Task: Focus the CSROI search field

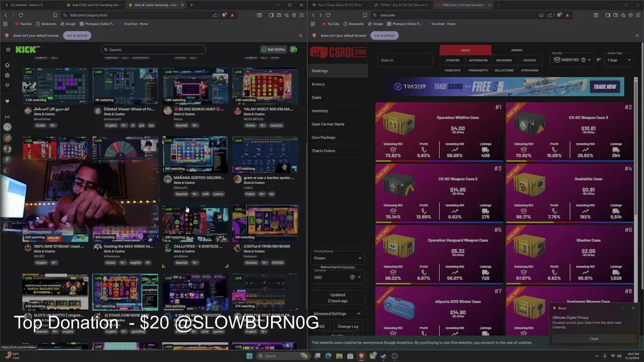Action: pyautogui.click(x=405, y=60)
